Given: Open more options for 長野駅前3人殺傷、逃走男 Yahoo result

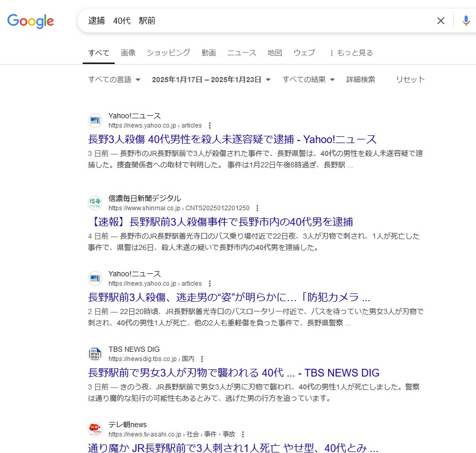Looking at the screenshot, I should pos(210,284).
